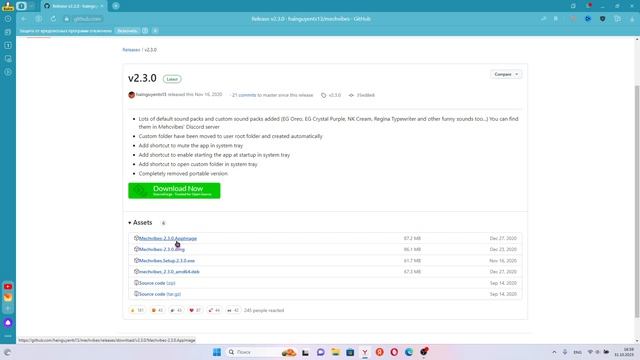Open the purple Alice assistant sidebar icon

(x=8, y=322)
